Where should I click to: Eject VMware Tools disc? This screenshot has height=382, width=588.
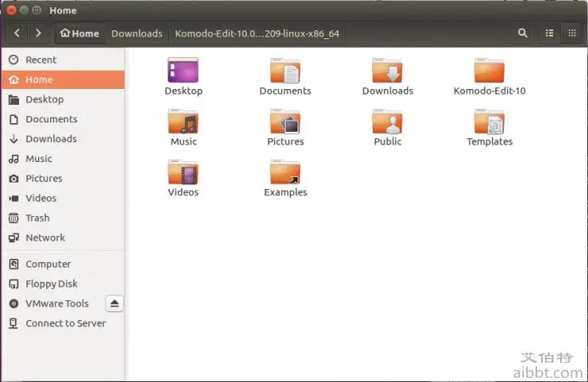114,303
